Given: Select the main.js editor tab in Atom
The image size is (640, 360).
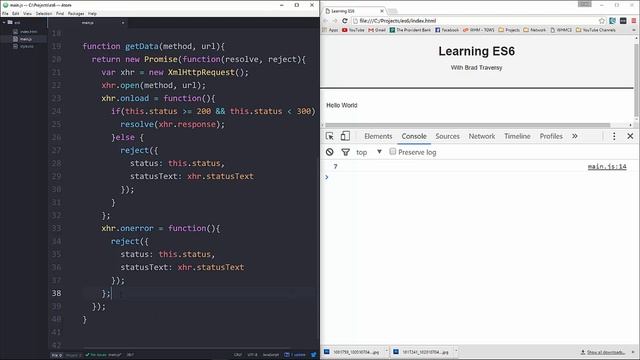Looking at the screenshot, I should 88,23.
